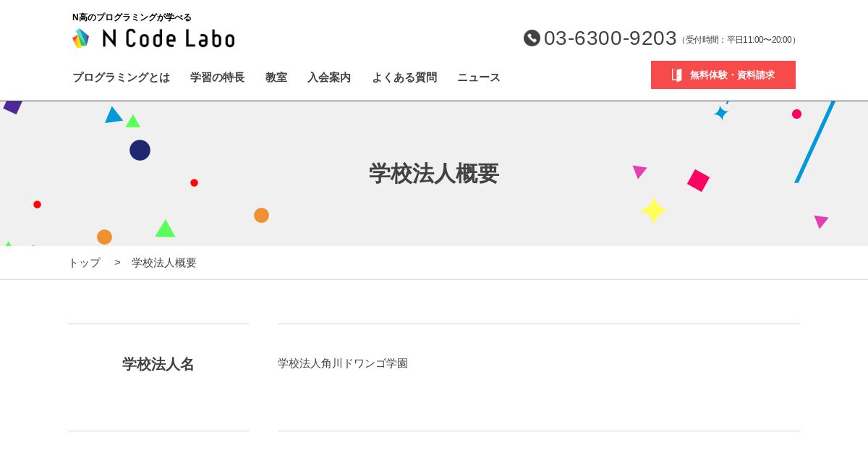Click the N Code Labo logo text
The image size is (868, 456).
(169, 38)
